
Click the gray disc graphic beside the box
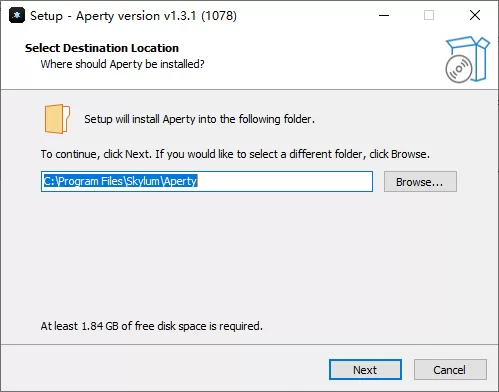coord(459,69)
